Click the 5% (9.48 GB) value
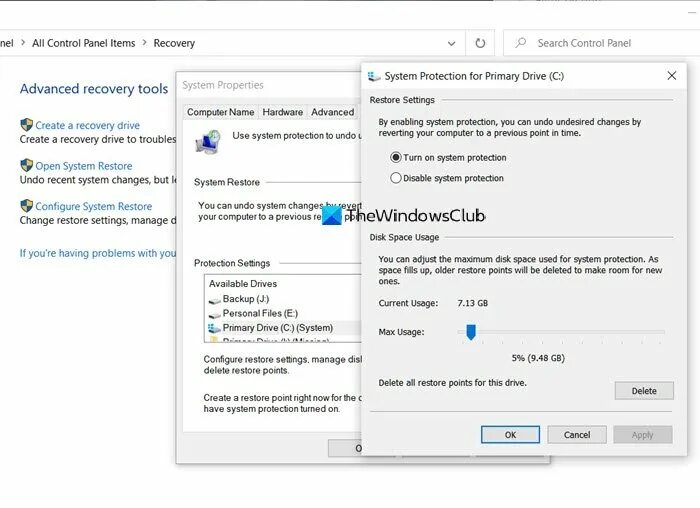Viewport: 700px width, 508px height. [538, 358]
